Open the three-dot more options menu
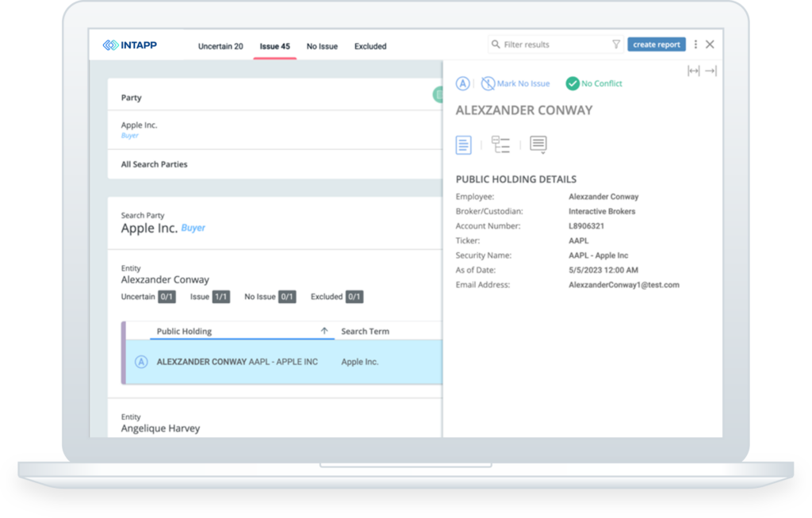812x518 pixels. coord(695,44)
